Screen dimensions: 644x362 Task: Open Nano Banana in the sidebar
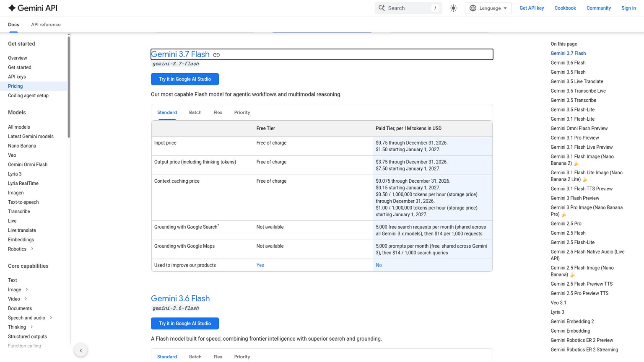(x=22, y=146)
